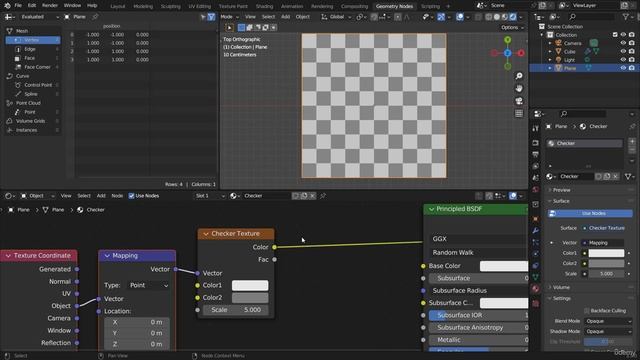Open the Node menu in the node editor
This screenshot has width=640, height=360.
(x=117, y=196)
